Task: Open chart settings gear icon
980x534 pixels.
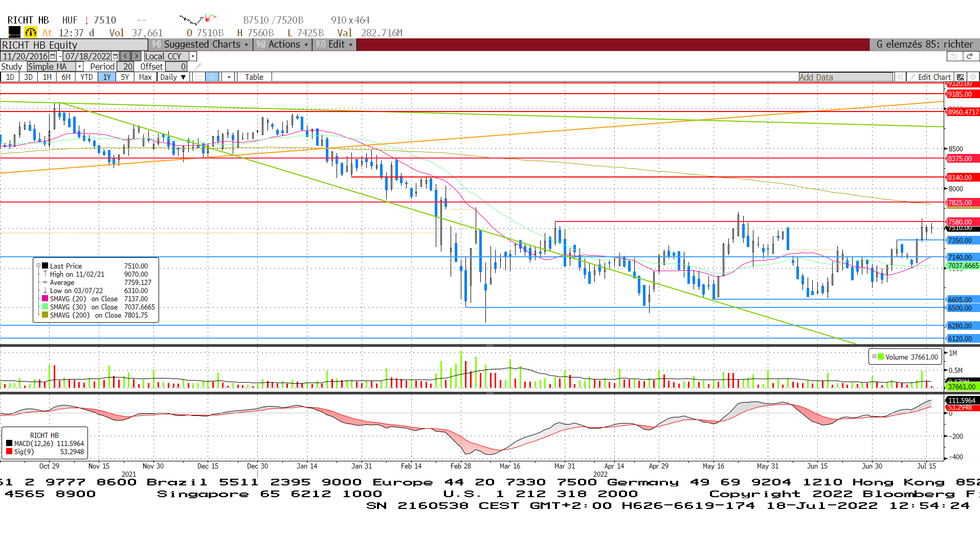Action: point(973,77)
